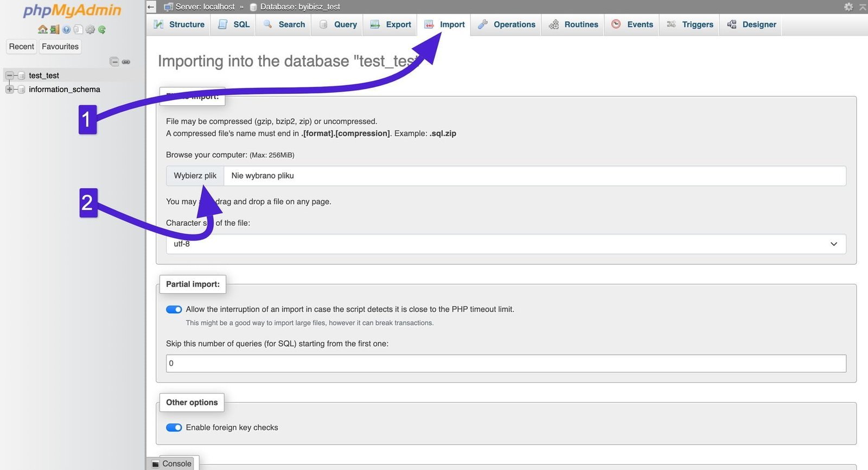Click the collapse all tree icon
The image size is (868, 470).
click(x=114, y=62)
